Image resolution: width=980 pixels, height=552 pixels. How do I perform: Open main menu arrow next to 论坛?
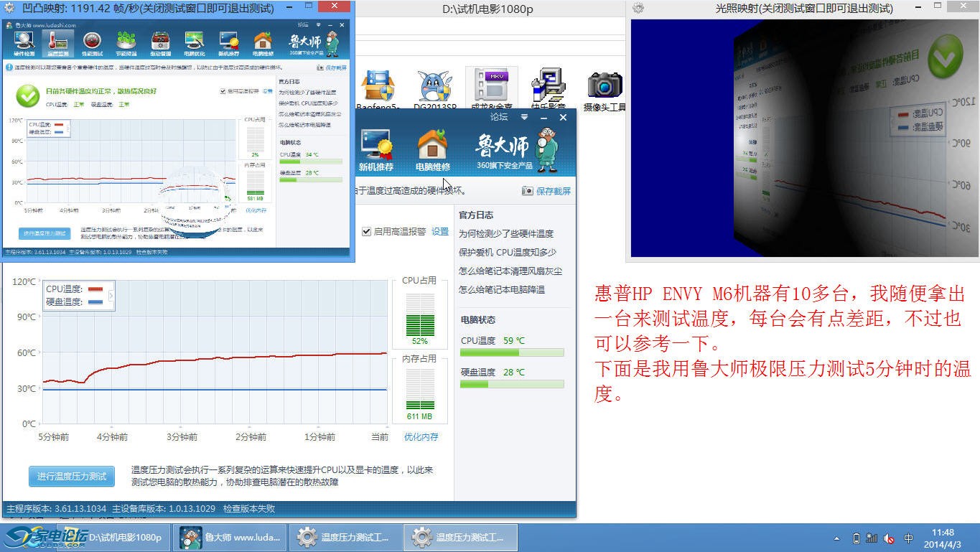(x=524, y=117)
